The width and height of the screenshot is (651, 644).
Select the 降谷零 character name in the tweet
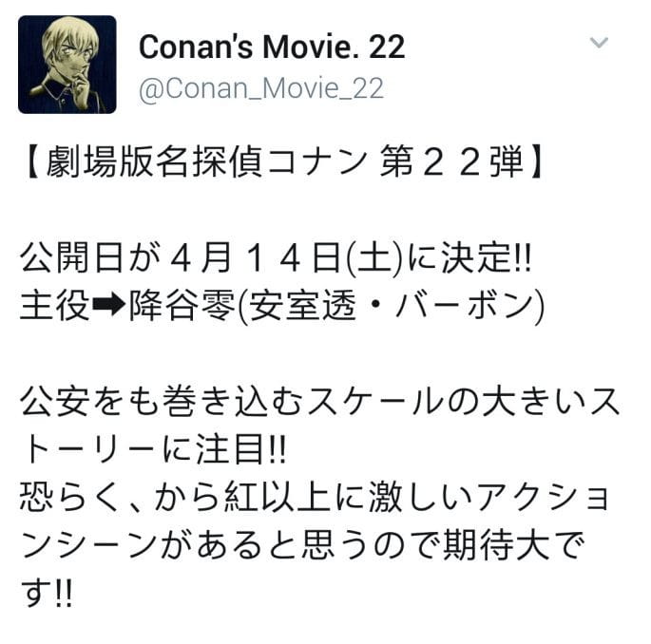point(182,305)
